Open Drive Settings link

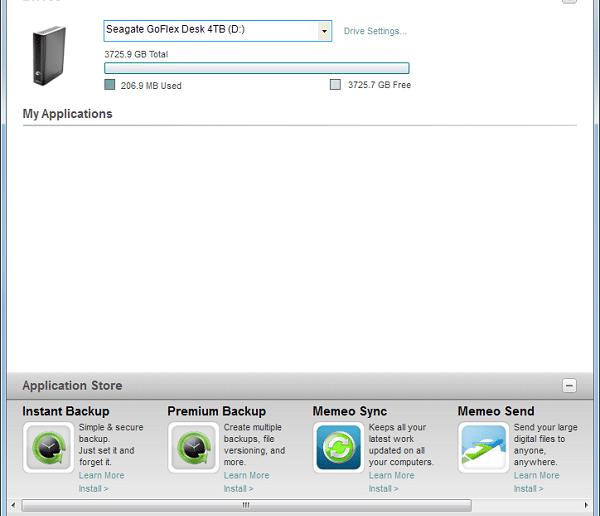(x=375, y=31)
